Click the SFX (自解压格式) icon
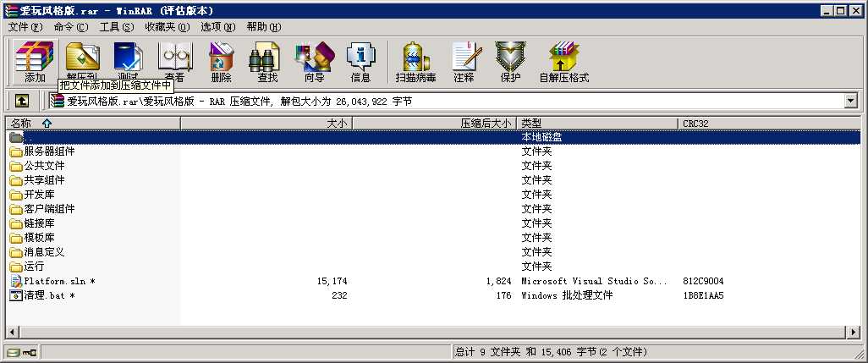868x363 pixels. (564, 57)
